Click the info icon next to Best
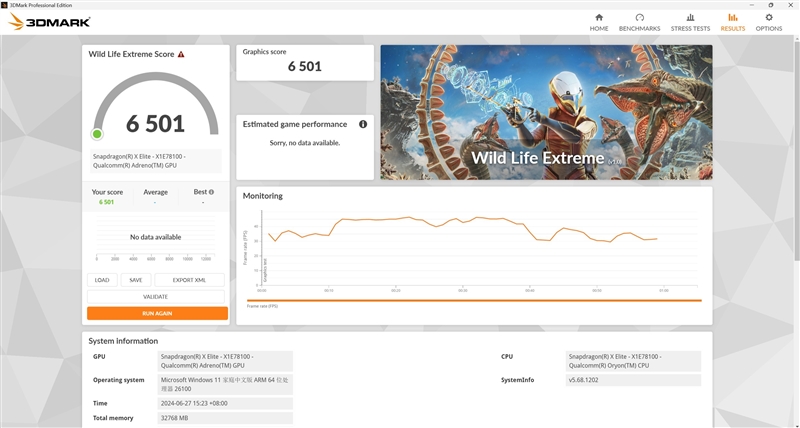This screenshot has height=428, width=800. click(x=211, y=192)
